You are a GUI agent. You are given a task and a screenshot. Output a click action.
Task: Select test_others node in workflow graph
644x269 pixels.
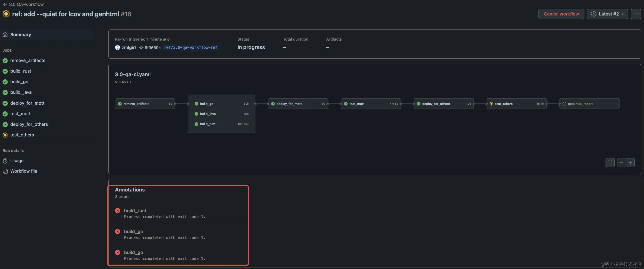517,104
